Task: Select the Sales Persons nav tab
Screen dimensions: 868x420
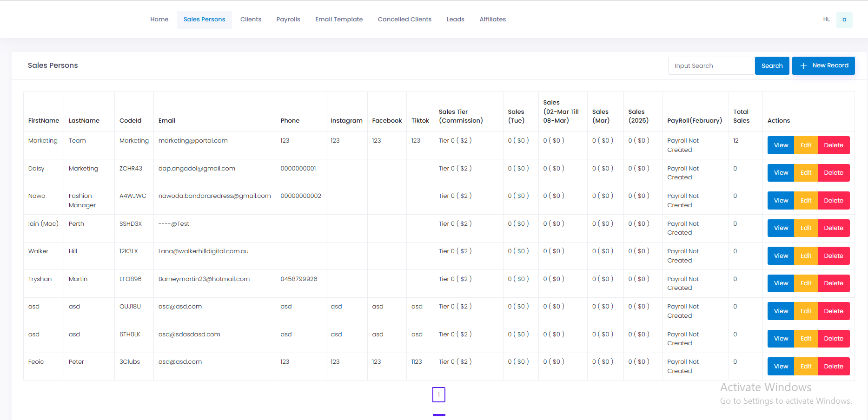Action: coord(204,20)
